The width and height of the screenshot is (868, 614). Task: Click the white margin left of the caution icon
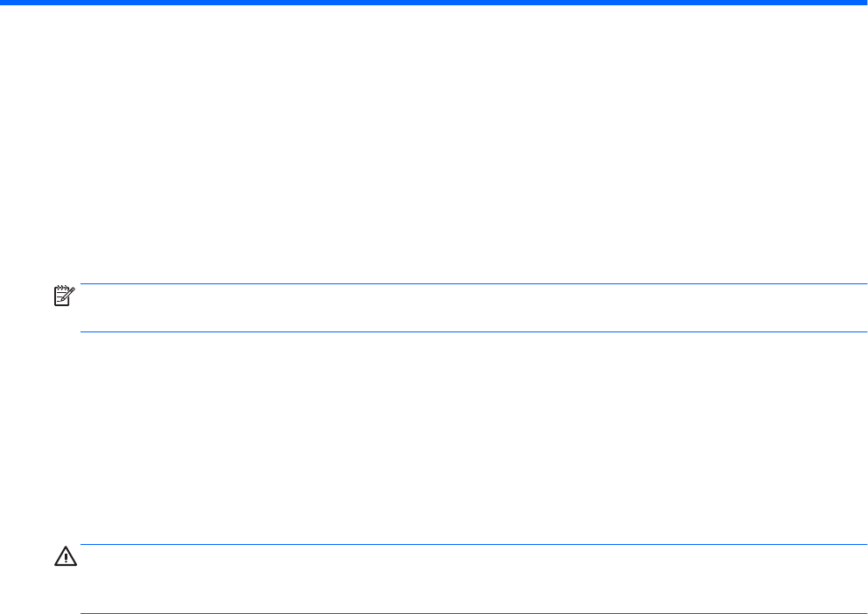point(26,557)
